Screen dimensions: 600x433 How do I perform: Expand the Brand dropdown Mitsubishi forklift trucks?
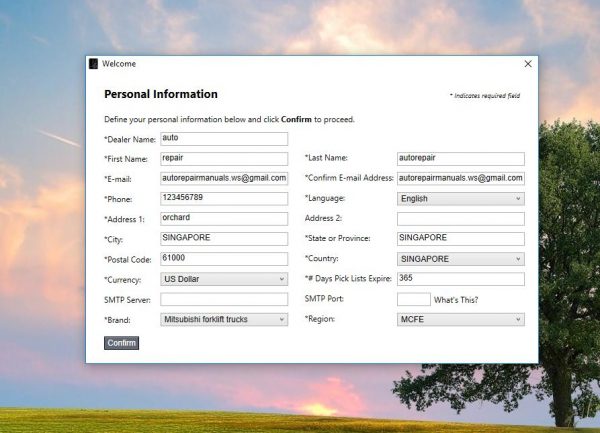pos(224,319)
